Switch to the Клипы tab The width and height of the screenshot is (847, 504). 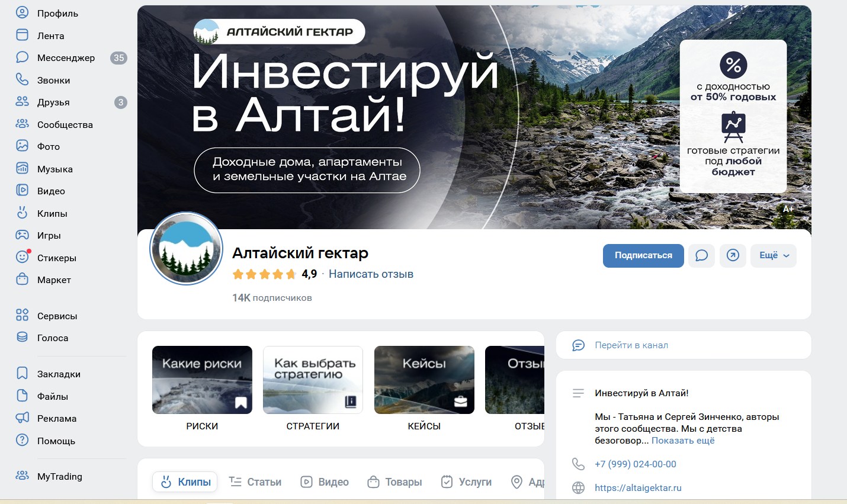pos(185,482)
